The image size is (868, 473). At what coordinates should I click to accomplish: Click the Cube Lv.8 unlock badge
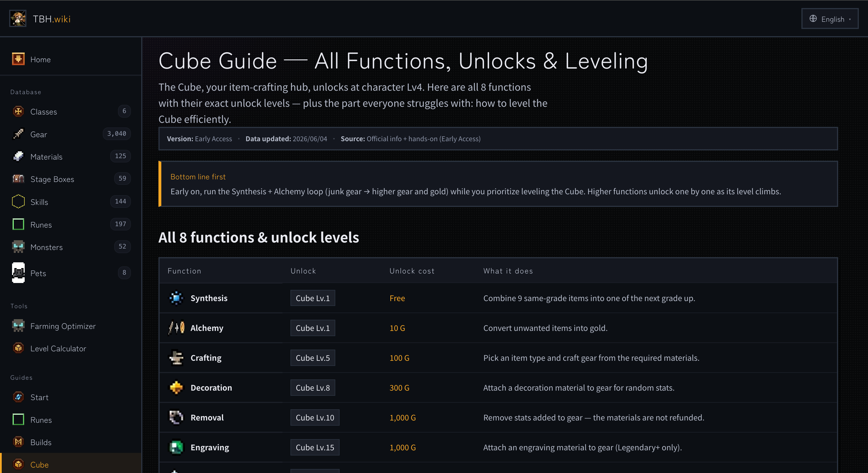[313, 388]
